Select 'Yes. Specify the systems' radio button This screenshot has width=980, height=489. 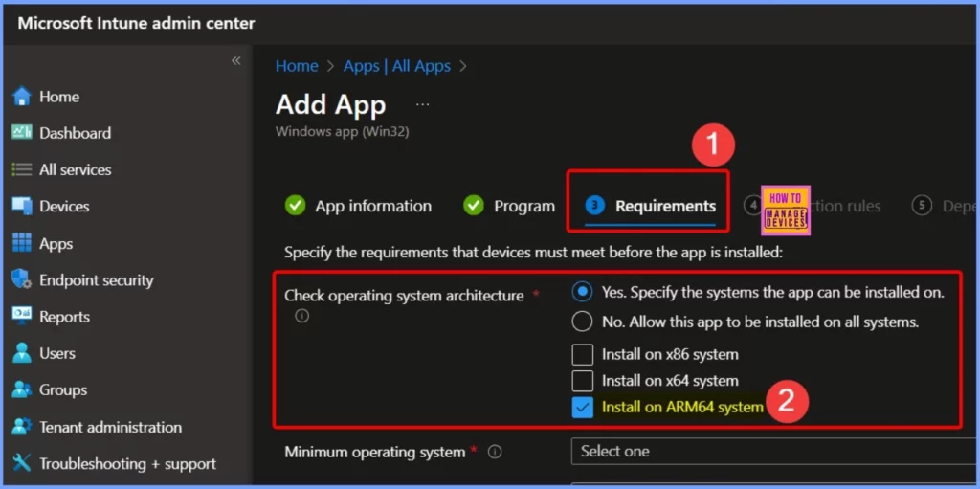(583, 292)
